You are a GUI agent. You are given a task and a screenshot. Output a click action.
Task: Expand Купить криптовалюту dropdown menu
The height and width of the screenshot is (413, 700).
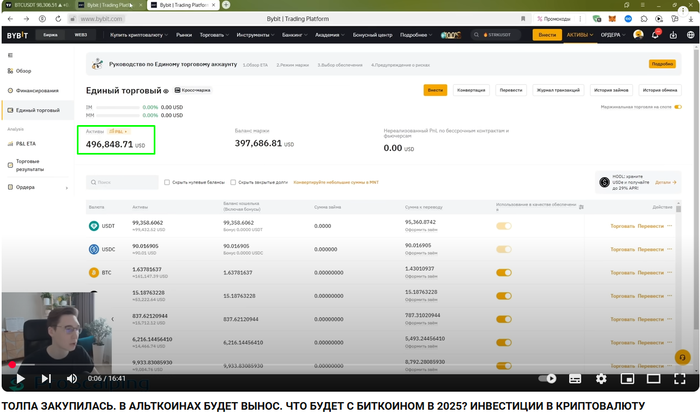[x=139, y=35]
